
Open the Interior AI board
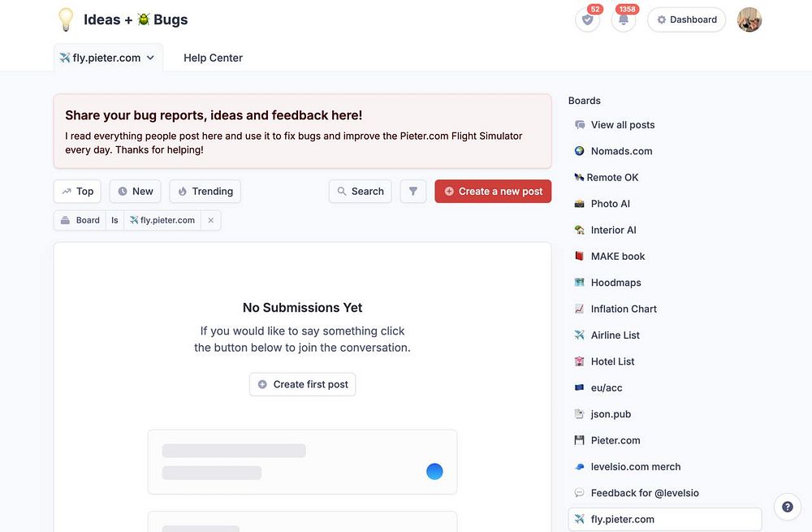click(x=665, y=230)
